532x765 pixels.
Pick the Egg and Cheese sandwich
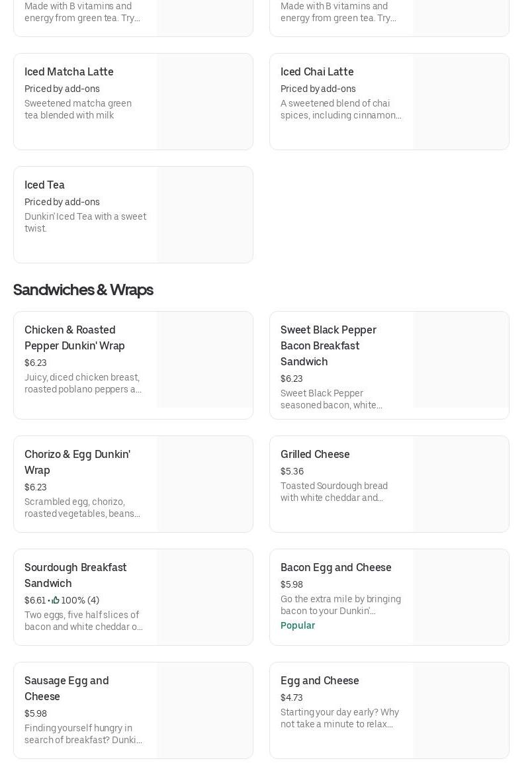[320, 680]
